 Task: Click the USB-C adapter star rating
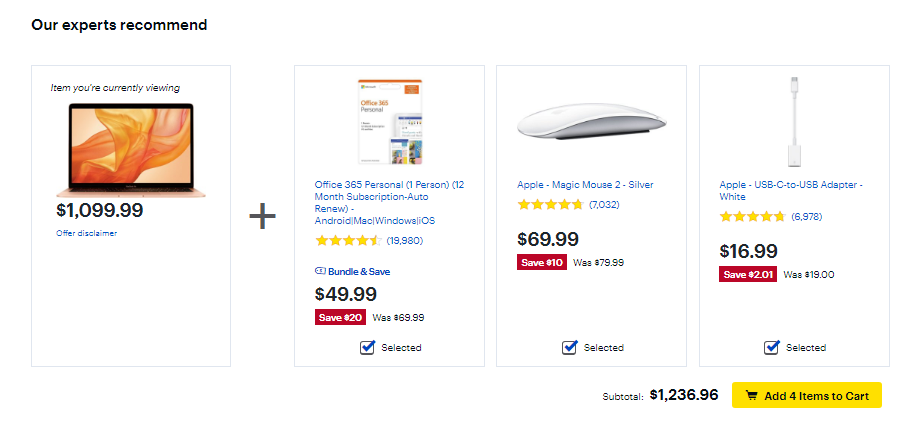[752, 216]
